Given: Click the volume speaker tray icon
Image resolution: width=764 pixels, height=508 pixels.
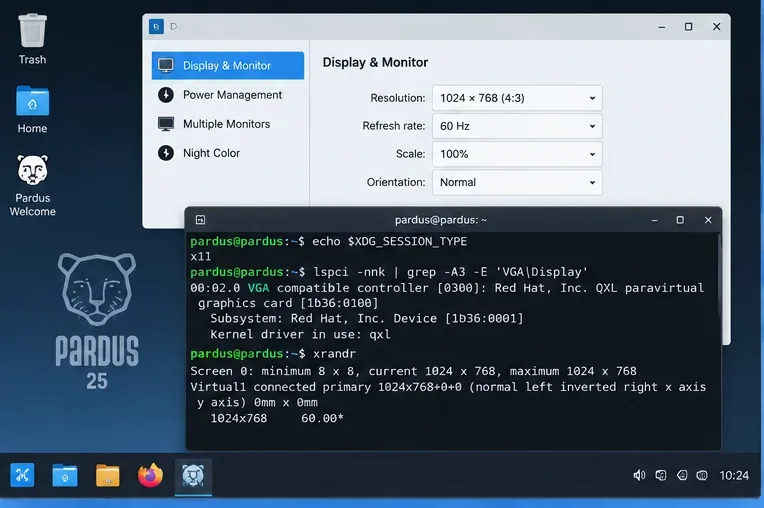Looking at the screenshot, I should coord(639,475).
